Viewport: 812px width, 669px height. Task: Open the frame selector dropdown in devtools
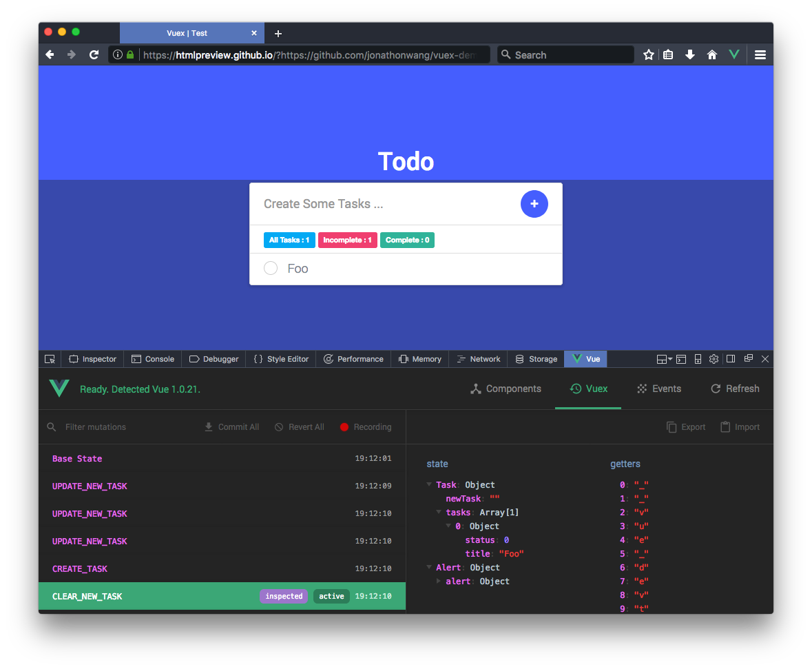665,359
